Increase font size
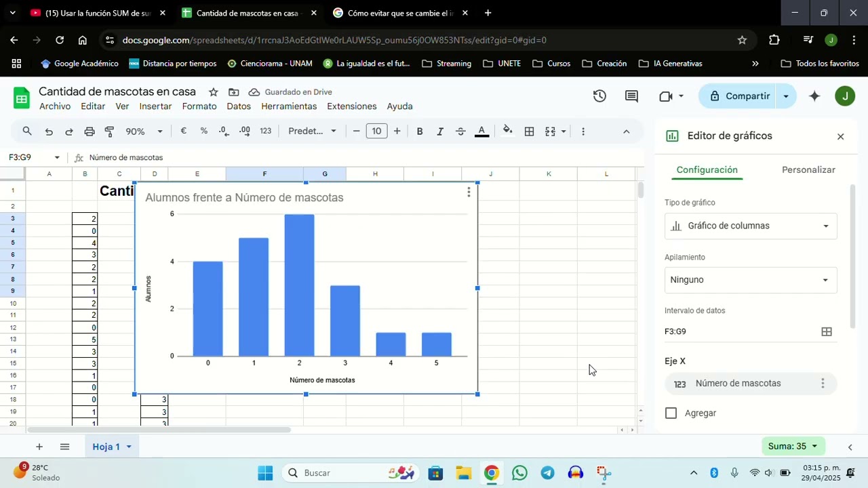The width and height of the screenshot is (868, 488). click(x=397, y=131)
